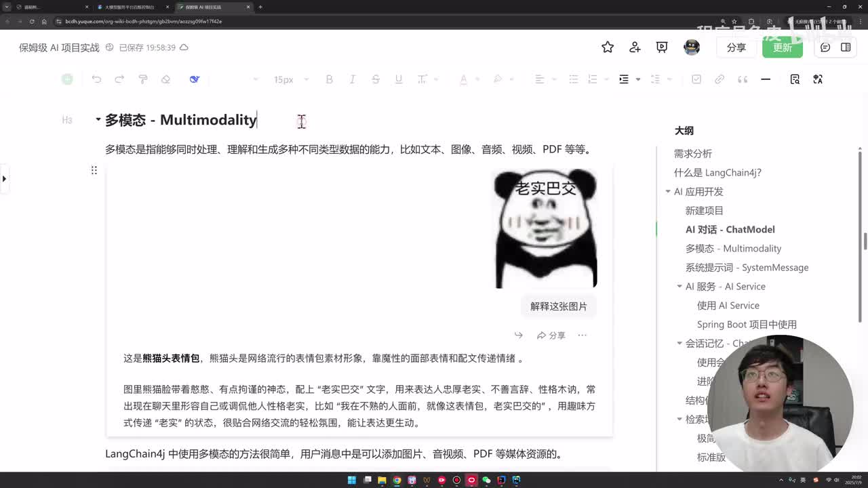Toggle bold formatting
Image resolution: width=868 pixels, height=488 pixels.
(x=329, y=79)
